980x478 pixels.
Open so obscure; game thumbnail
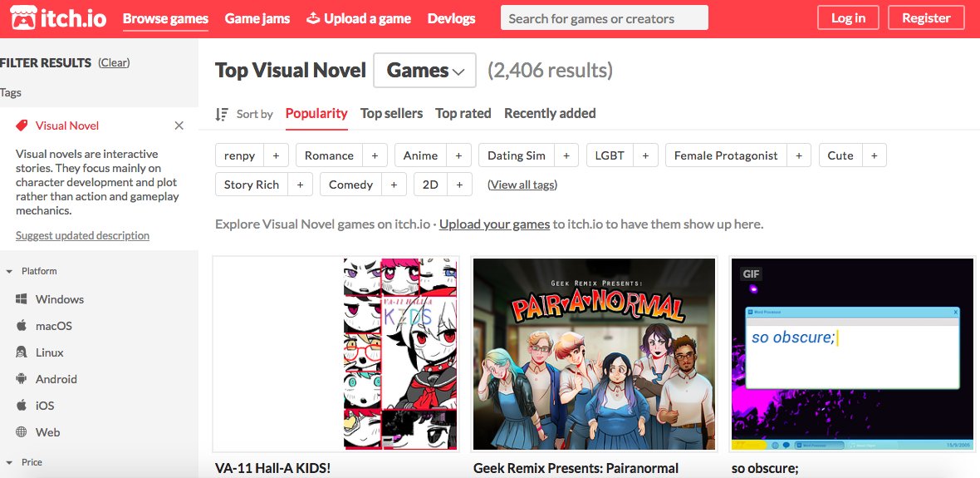[852, 354]
